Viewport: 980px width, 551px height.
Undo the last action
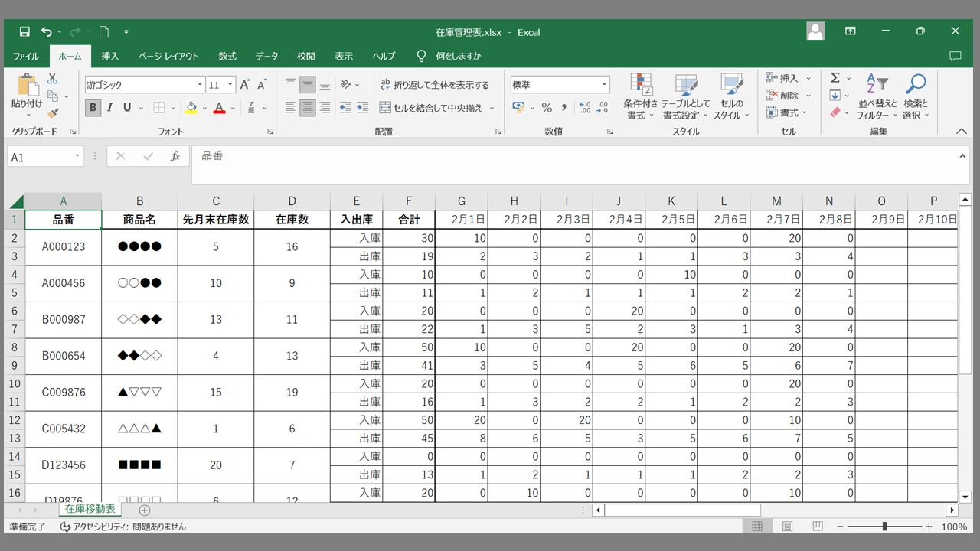(x=47, y=31)
